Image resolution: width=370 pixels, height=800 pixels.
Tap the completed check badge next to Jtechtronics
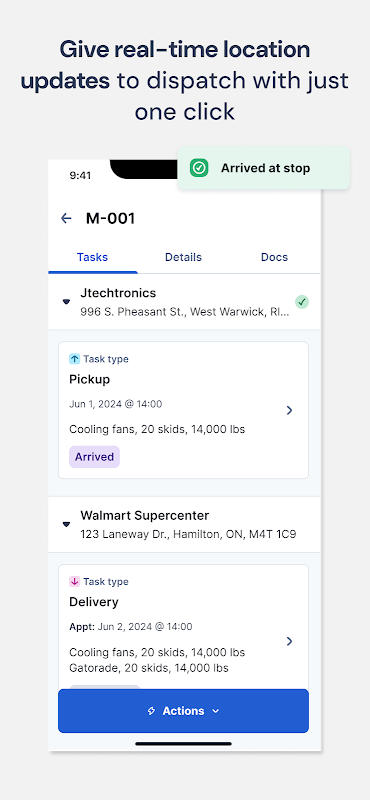(302, 302)
